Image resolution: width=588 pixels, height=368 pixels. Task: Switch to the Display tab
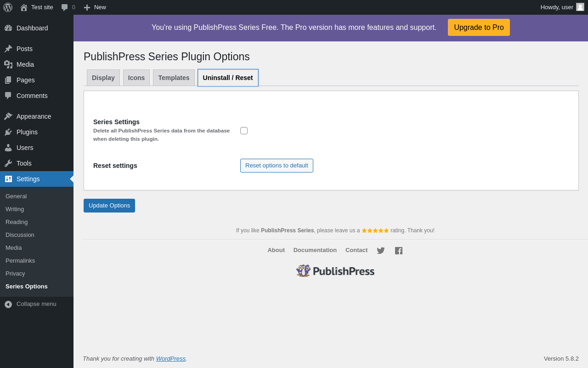pos(103,78)
